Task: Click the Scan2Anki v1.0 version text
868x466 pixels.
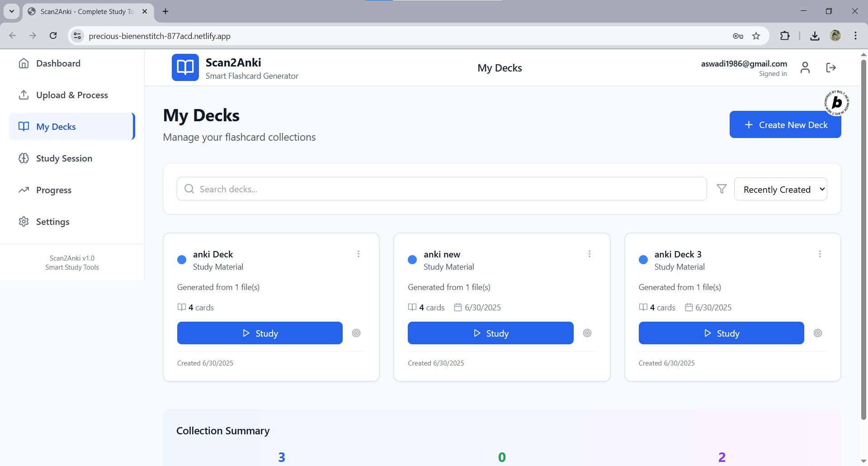Action: point(72,258)
